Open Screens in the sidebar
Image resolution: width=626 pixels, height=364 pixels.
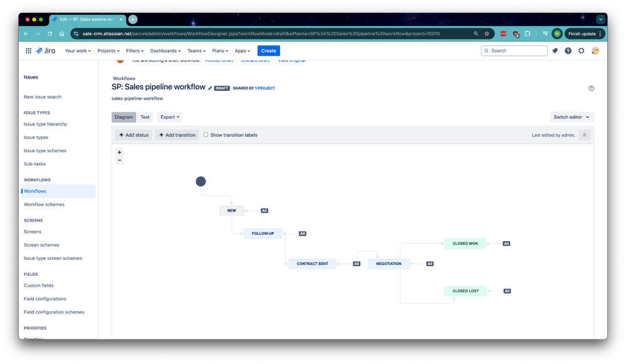pos(33,231)
